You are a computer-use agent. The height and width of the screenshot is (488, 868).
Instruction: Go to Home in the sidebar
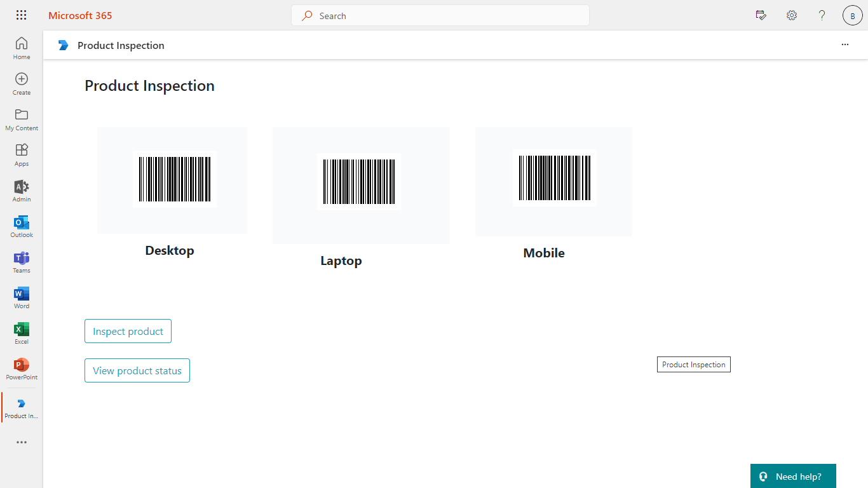click(x=22, y=48)
